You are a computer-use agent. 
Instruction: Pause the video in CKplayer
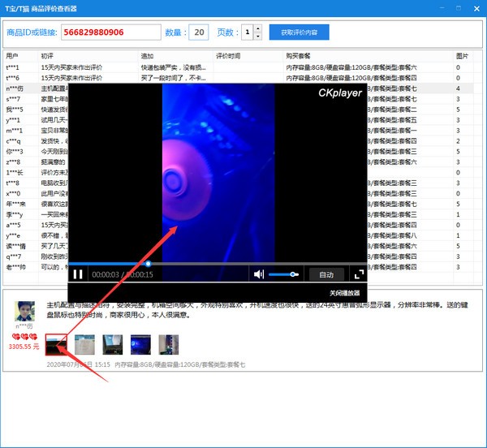78,274
